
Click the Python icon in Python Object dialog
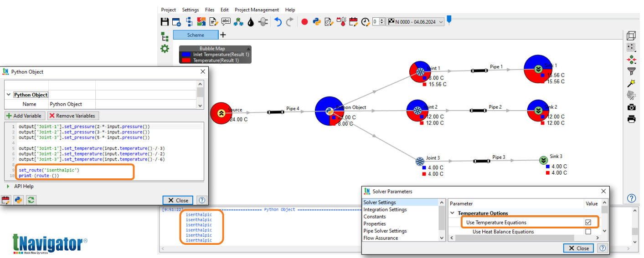coord(19,200)
